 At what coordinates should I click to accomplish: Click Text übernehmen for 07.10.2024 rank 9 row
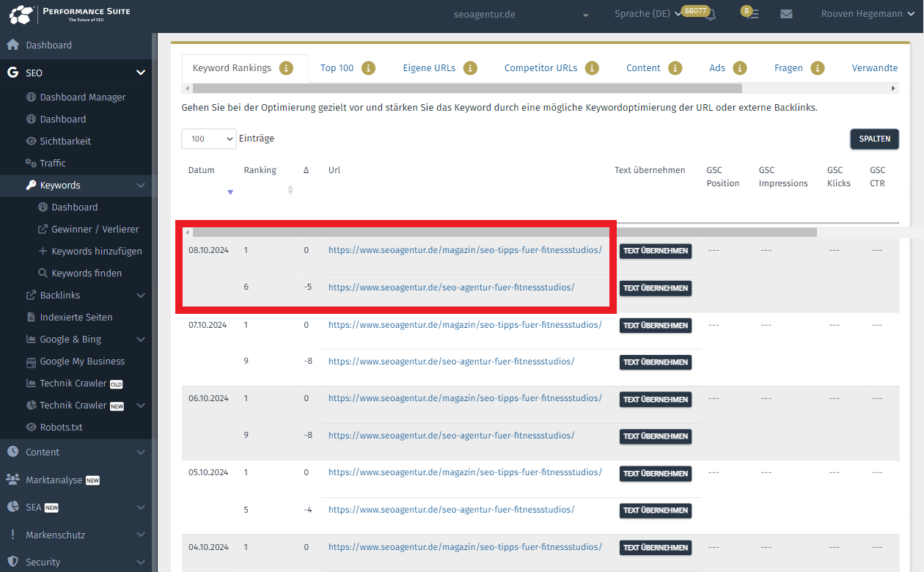click(x=656, y=362)
